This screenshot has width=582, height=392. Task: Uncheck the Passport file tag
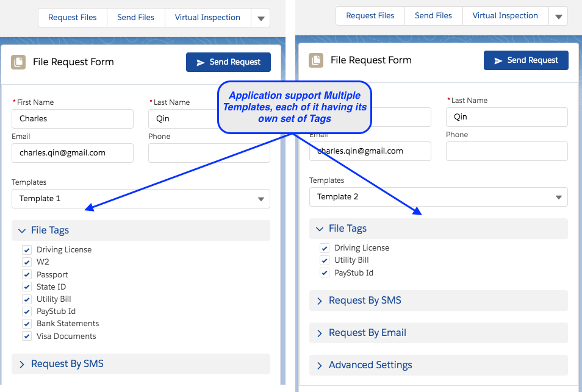tap(27, 274)
